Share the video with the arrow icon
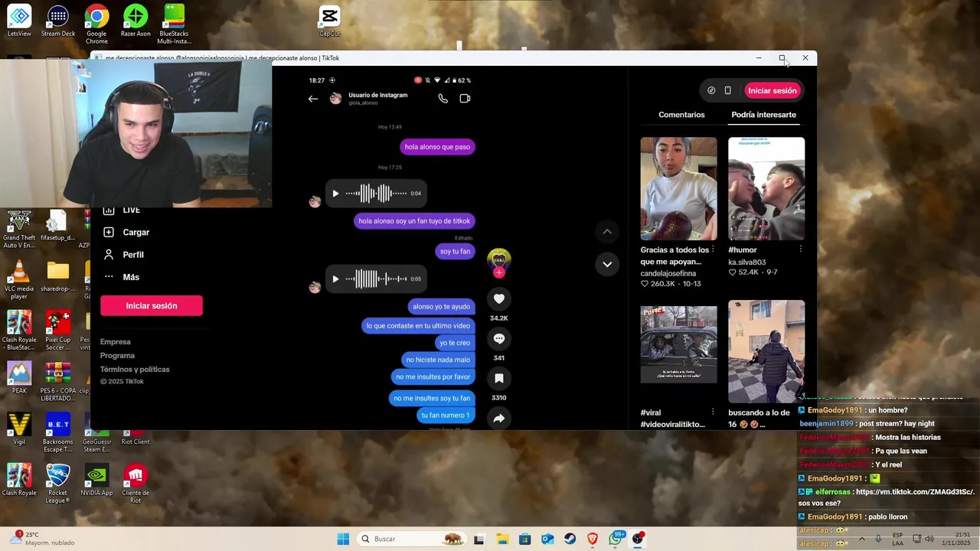 click(498, 418)
